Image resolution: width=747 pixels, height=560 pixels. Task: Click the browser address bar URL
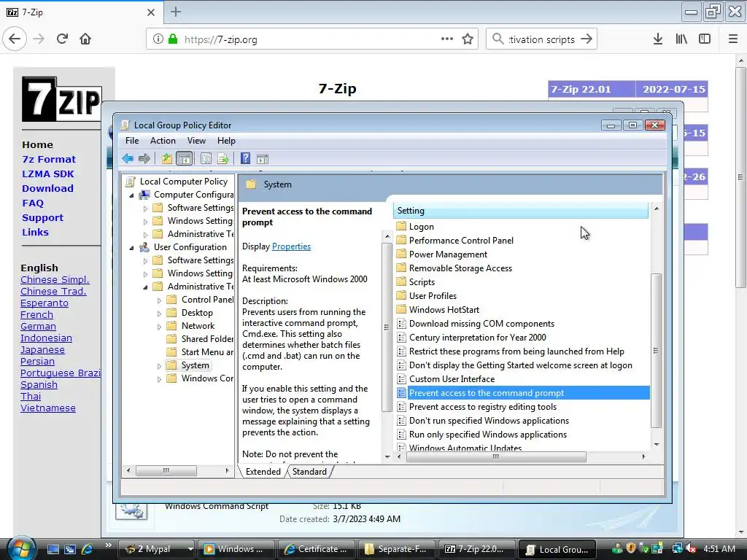(220, 39)
